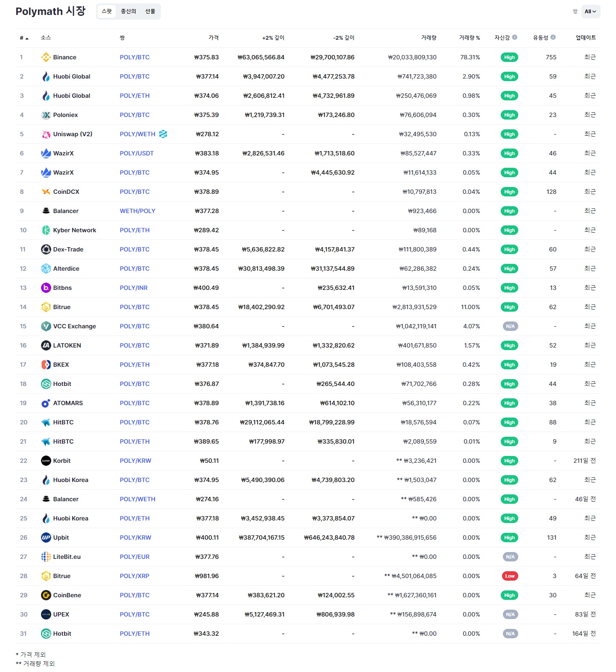Sort table by +2% 깊이 column header
616x672 pixels.
coord(273,38)
